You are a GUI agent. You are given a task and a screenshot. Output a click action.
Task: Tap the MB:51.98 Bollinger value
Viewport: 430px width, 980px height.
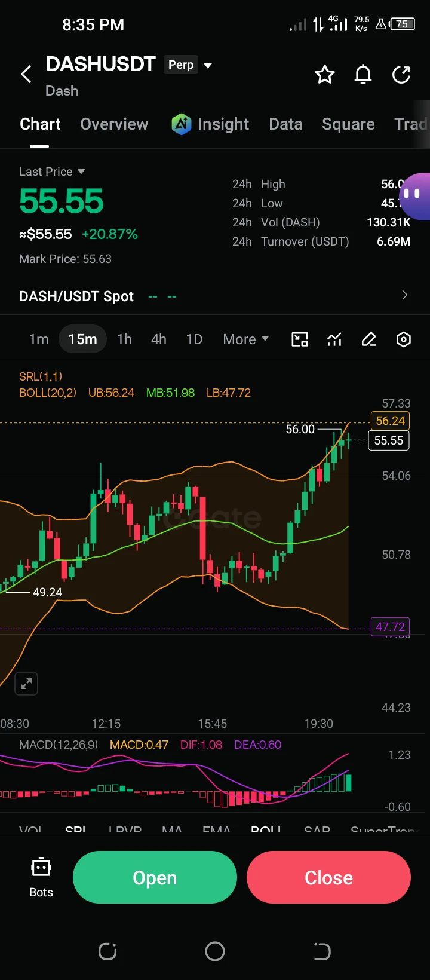coord(170,393)
